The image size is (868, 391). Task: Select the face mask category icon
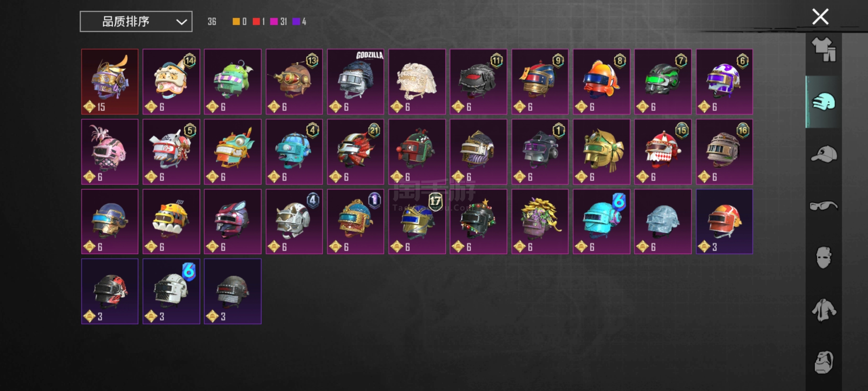coord(824,257)
